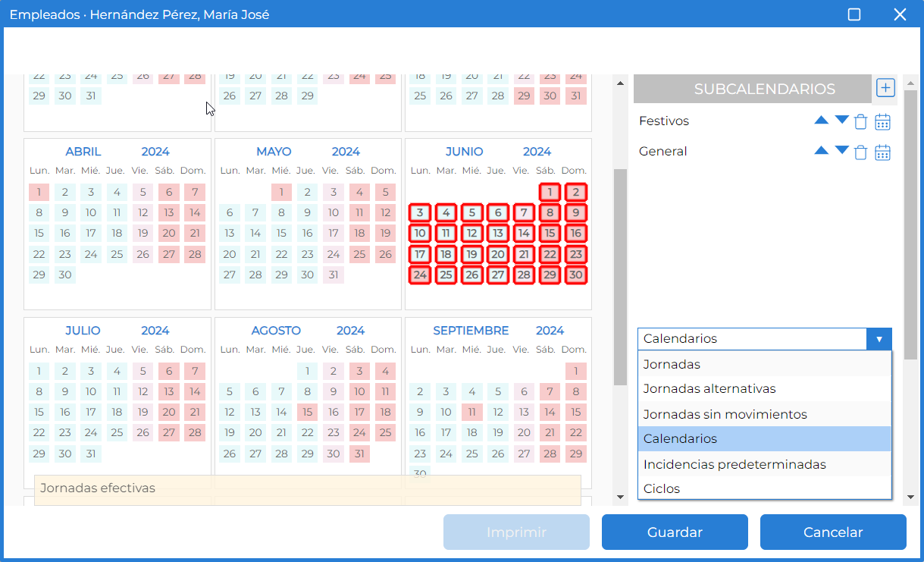Screen dimensions: 924x562
Task: Move General subcalendar down
Action: [x=842, y=150]
